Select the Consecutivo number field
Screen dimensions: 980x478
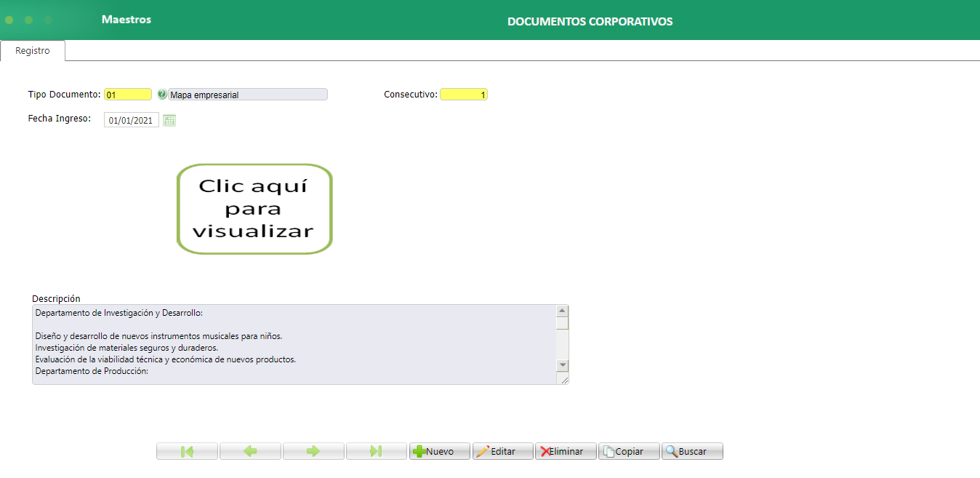pos(463,94)
